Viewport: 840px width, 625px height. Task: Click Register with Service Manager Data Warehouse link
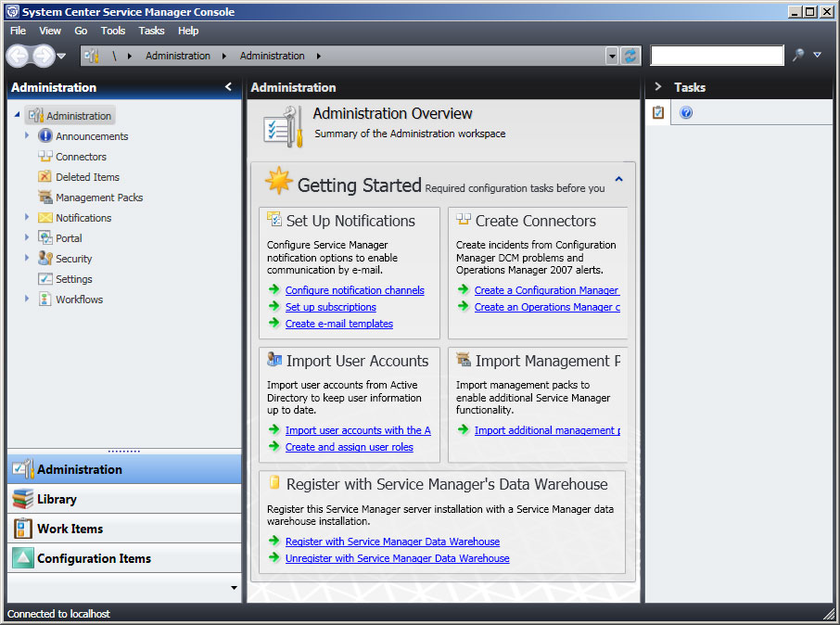pyautogui.click(x=393, y=542)
